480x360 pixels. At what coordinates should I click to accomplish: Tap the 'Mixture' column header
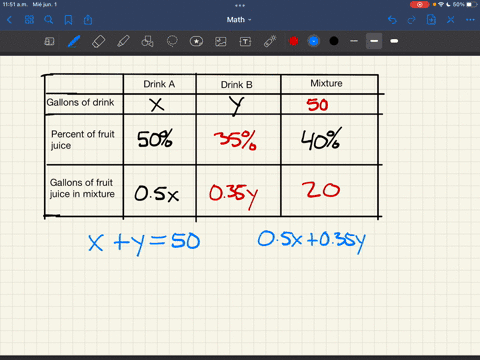pyautogui.click(x=326, y=83)
